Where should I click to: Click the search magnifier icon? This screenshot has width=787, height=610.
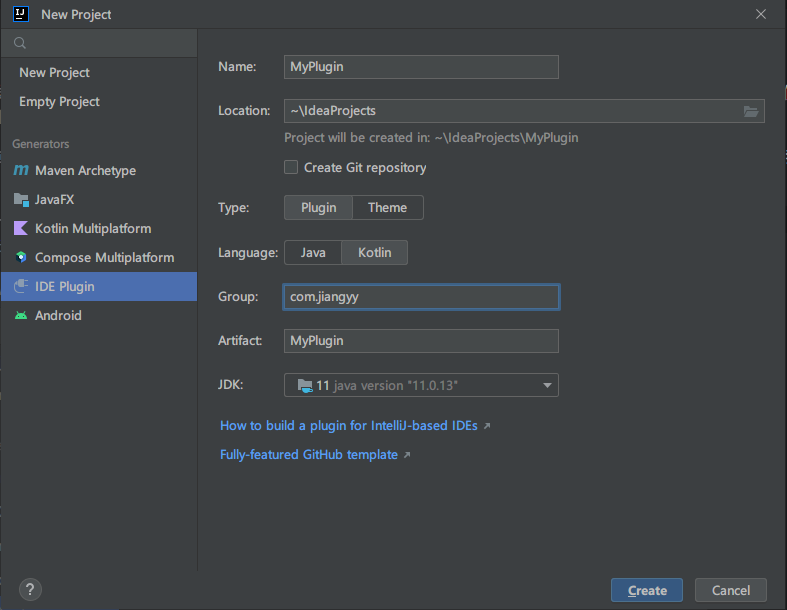tap(20, 43)
